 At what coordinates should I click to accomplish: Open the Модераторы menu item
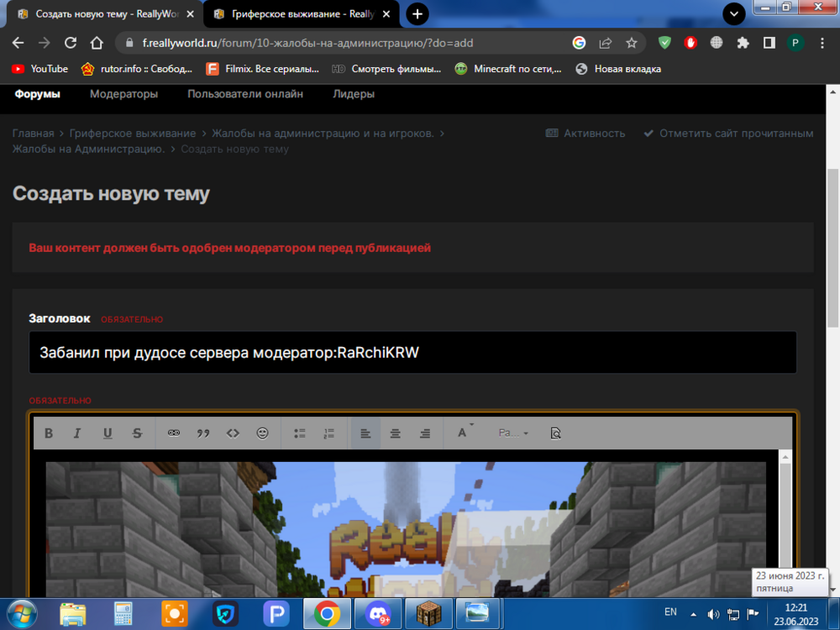pos(123,94)
